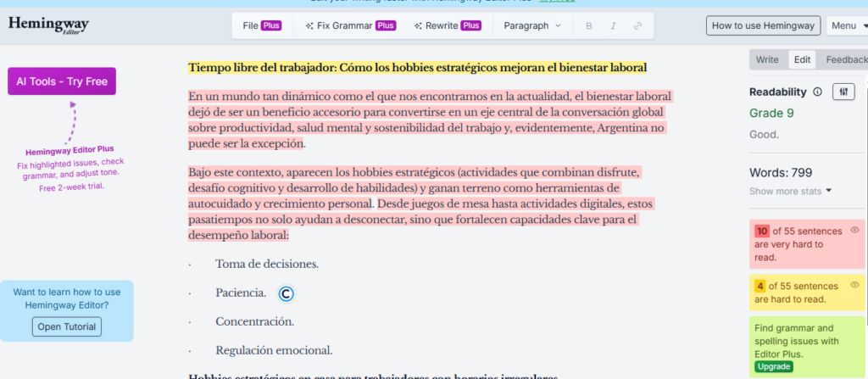
Task: Click the 'Paciencia.' bullet text
Action: [241, 293]
